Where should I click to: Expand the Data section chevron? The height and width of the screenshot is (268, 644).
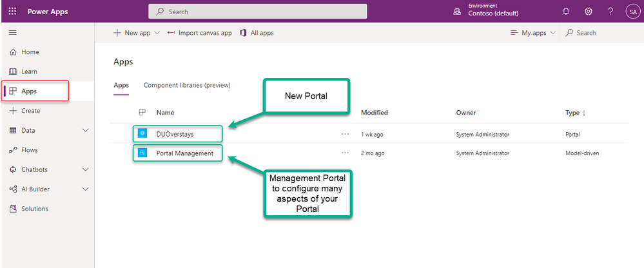point(86,131)
